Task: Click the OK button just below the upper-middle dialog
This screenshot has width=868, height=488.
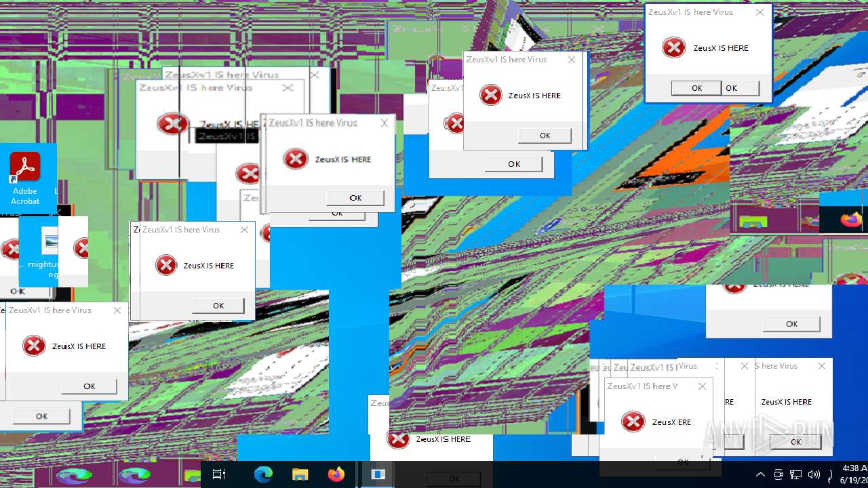Action: (514, 164)
